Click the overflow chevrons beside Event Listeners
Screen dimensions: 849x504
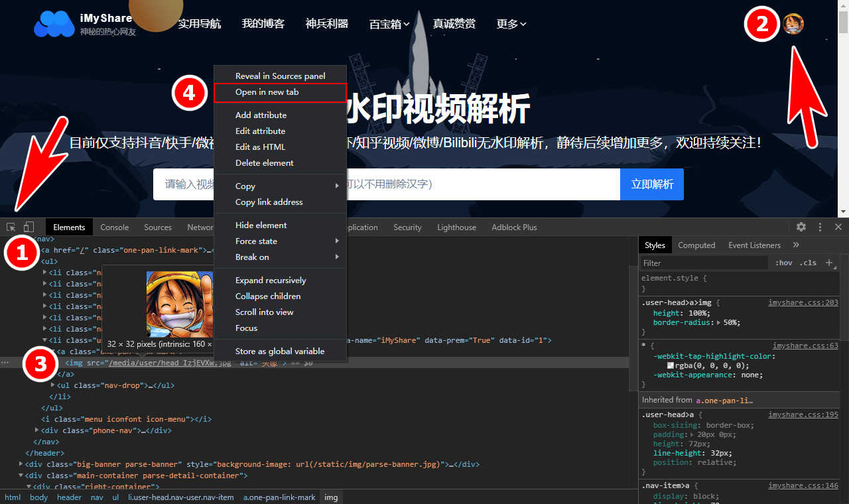click(x=796, y=244)
